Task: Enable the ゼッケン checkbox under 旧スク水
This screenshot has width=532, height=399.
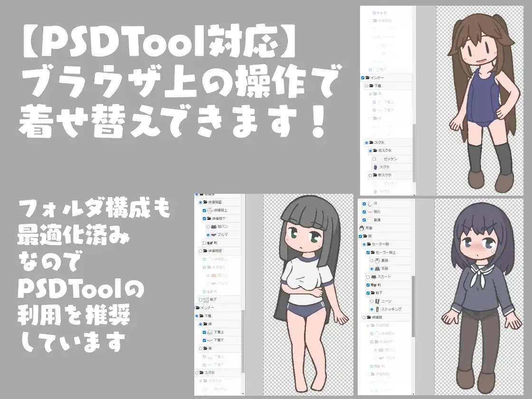Action: tap(374, 159)
